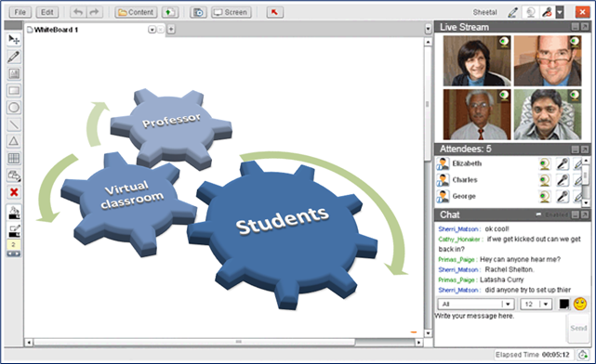Image resolution: width=596 pixels, height=364 pixels.
Task: Expand the WhiteBoard 1 tab dropdown arrow
Action: pyautogui.click(x=152, y=30)
